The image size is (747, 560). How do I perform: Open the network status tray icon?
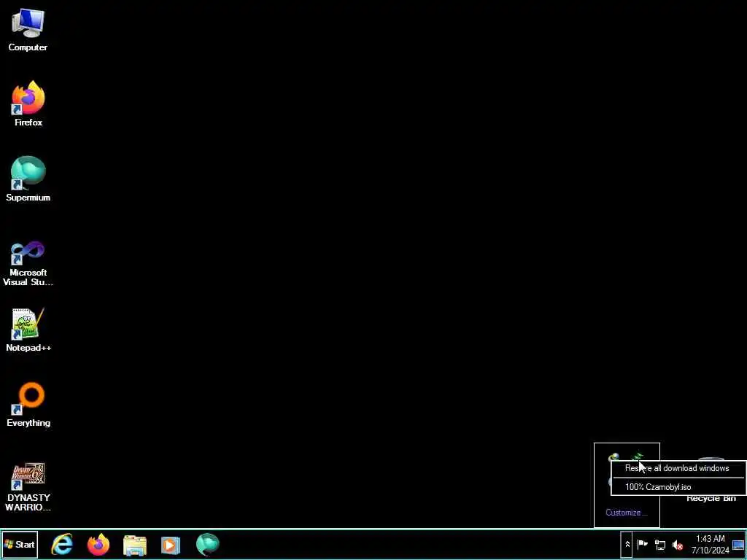pyautogui.click(x=659, y=544)
